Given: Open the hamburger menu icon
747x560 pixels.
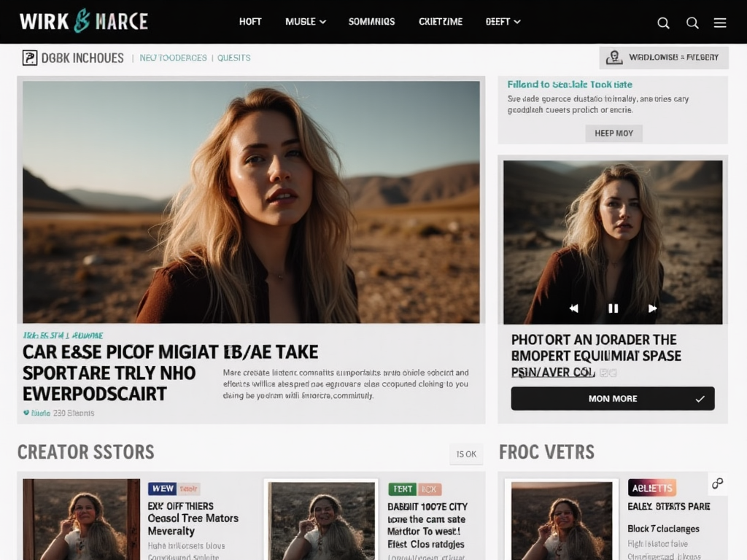Looking at the screenshot, I should 720,23.
